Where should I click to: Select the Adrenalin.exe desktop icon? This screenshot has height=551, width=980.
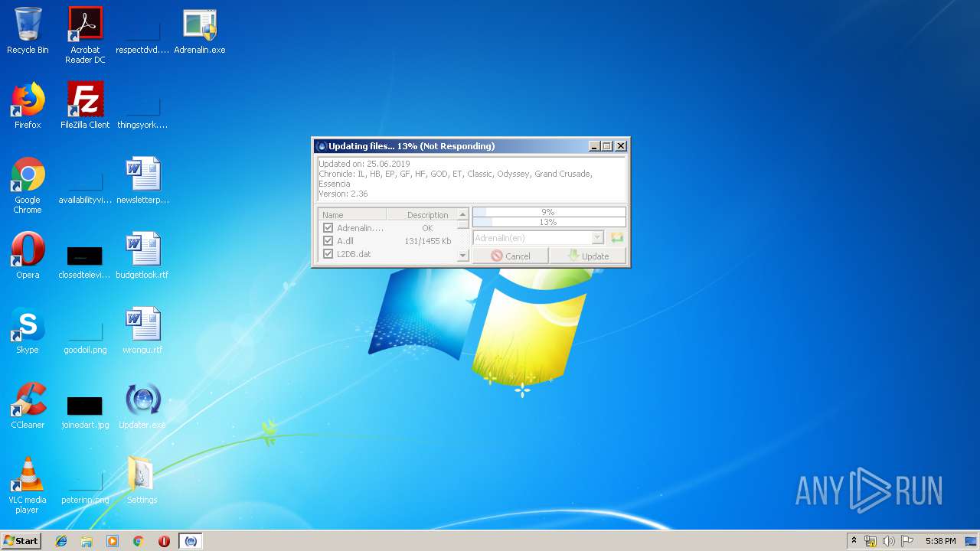click(x=200, y=31)
